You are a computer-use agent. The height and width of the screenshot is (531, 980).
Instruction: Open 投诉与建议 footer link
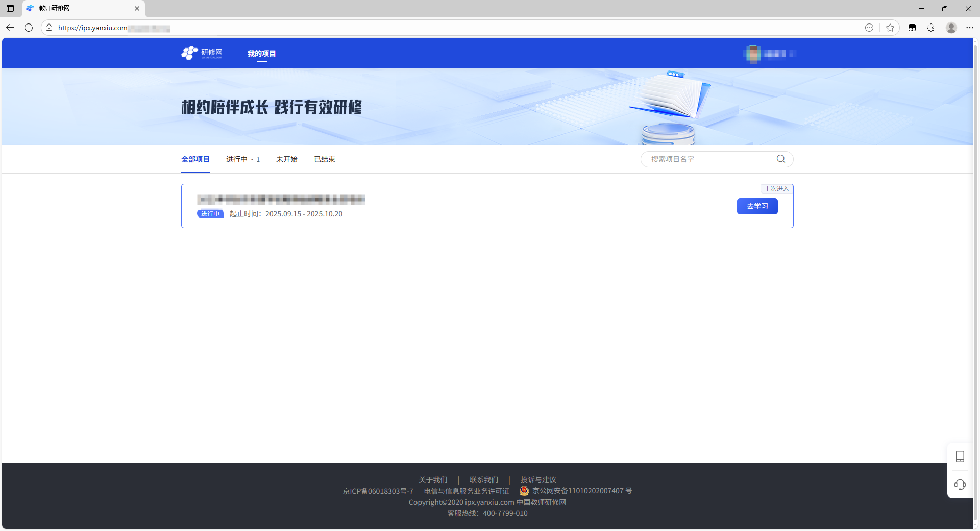pos(538,480)
